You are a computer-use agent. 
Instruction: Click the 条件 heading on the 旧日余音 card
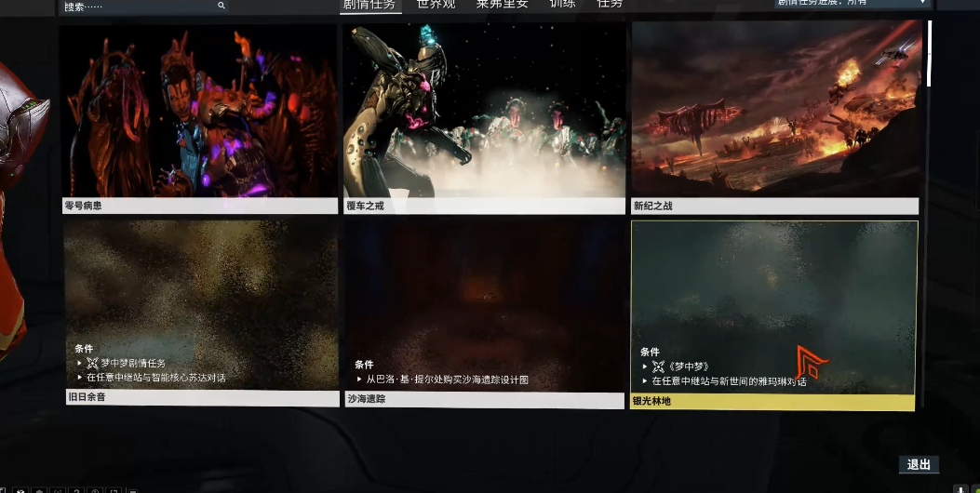(84, 349)
